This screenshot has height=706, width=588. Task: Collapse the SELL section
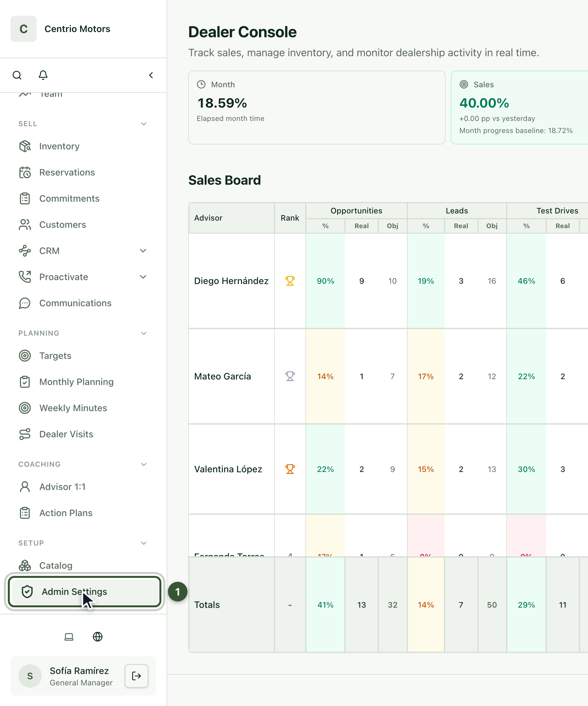[144, 124]
